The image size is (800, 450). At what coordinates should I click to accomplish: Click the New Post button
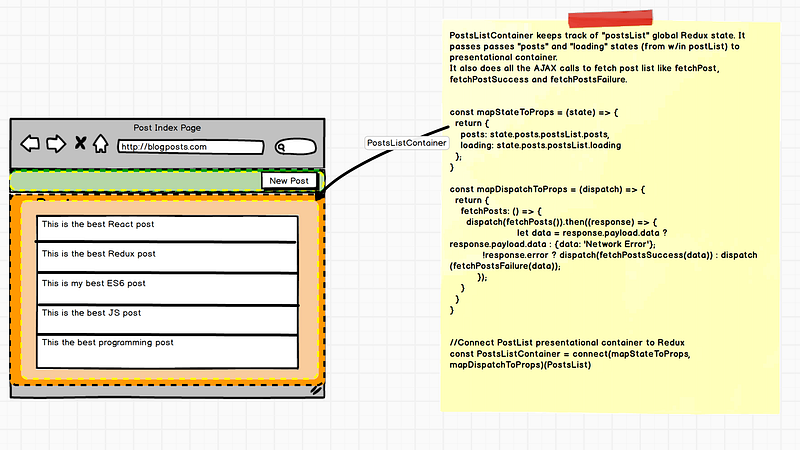tap(289, 181)
